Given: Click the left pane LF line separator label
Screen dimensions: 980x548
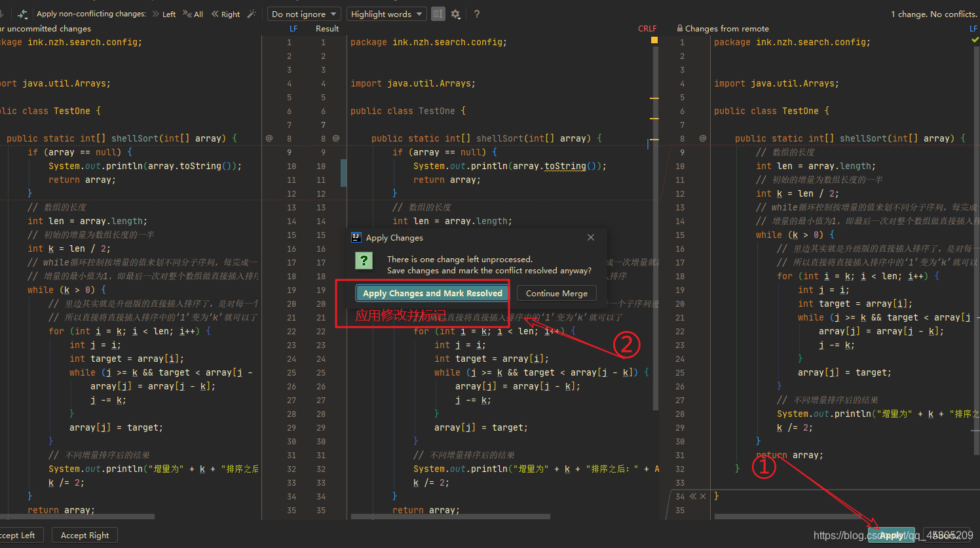Looking at the screenshot, I should tap(293, 28).
